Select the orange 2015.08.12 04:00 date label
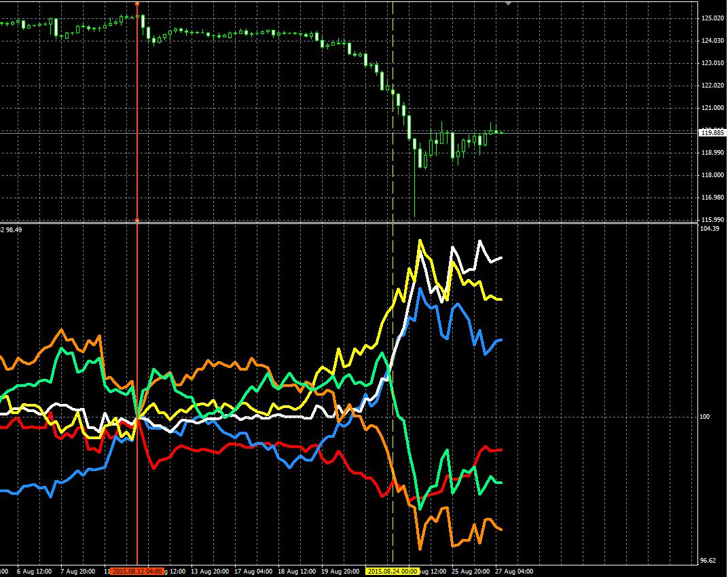 click(x=136, y=572)
